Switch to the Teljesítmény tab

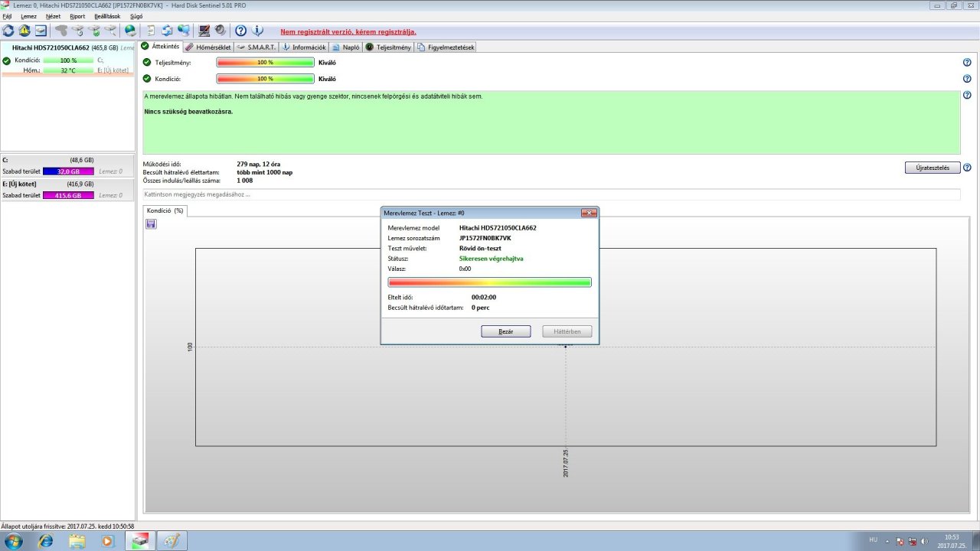tap(388, 47)
